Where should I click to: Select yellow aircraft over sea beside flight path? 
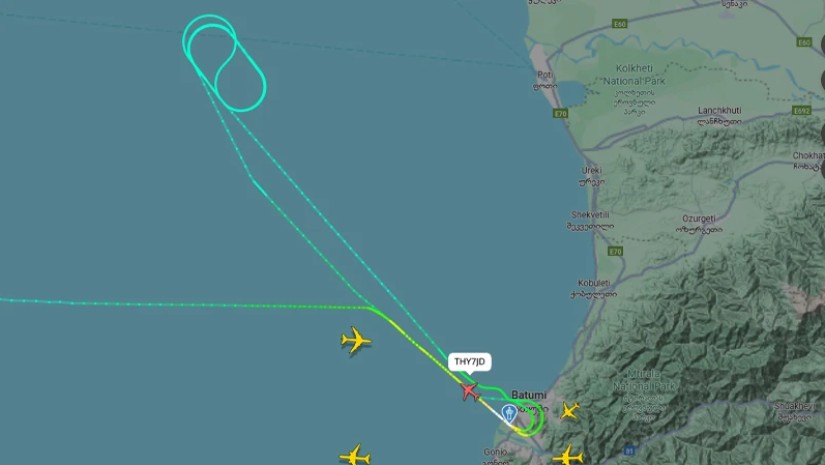pyautogui.click(x=356, y=340)
